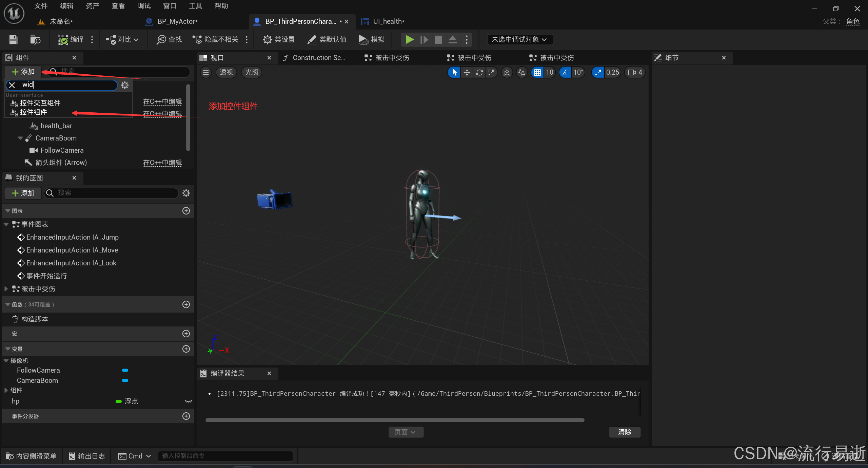The image size is (868, 468).
Task: Click the 清除 button in compiler results
Action: pyautogui.click(x=624, y=432)
